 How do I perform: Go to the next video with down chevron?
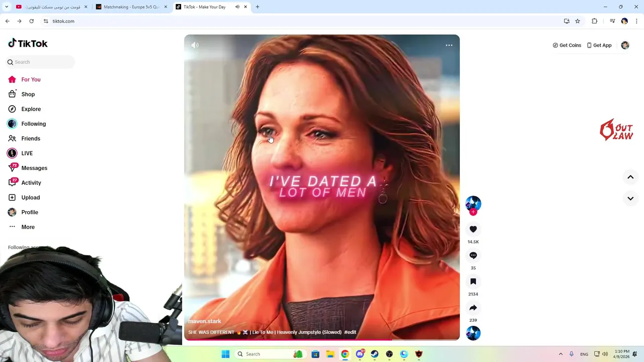pos(630,198)
